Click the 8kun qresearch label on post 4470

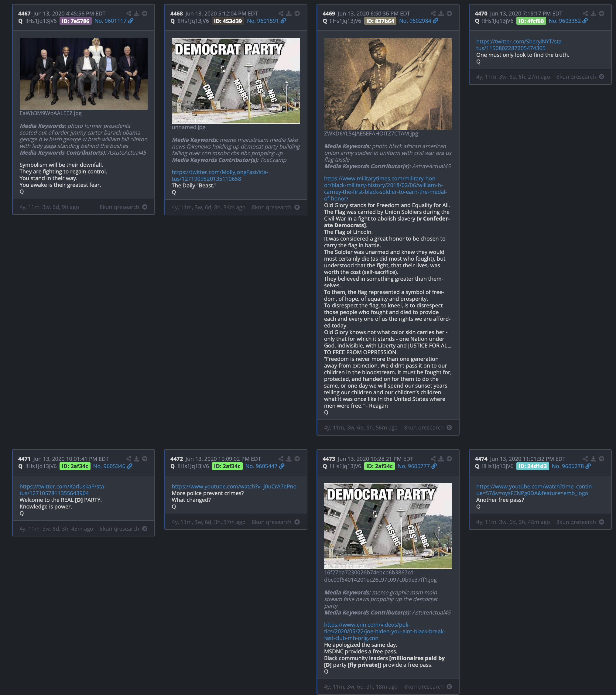576,77
